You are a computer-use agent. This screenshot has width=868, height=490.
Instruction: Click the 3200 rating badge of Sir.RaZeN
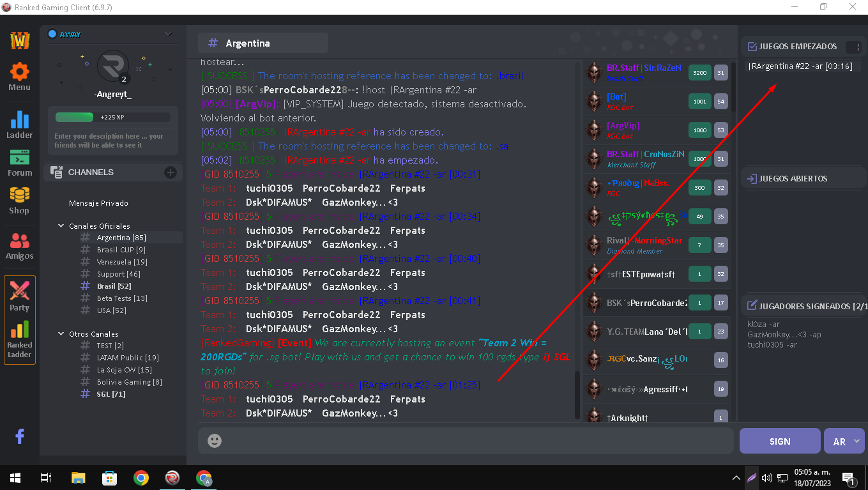(x=700, y=73)
